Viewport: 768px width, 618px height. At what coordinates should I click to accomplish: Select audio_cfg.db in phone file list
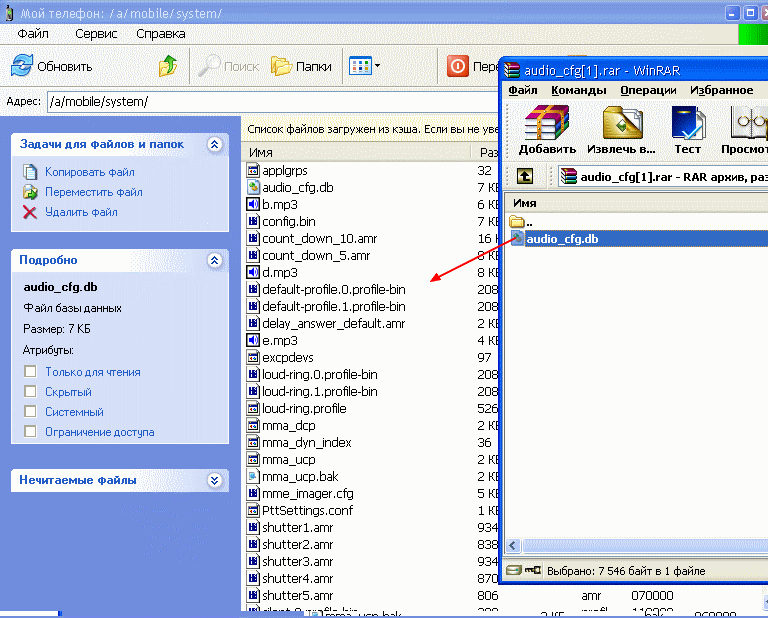click(x=298, y=188)
